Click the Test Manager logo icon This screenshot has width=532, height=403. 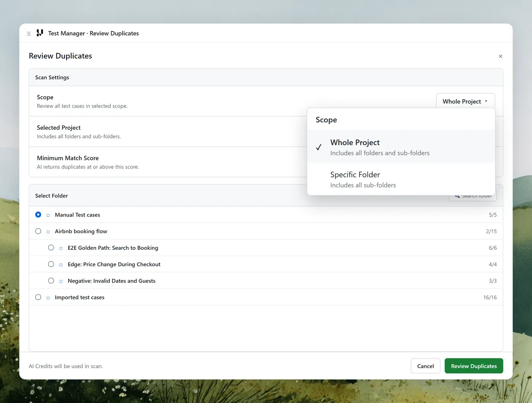coord(40,33)
